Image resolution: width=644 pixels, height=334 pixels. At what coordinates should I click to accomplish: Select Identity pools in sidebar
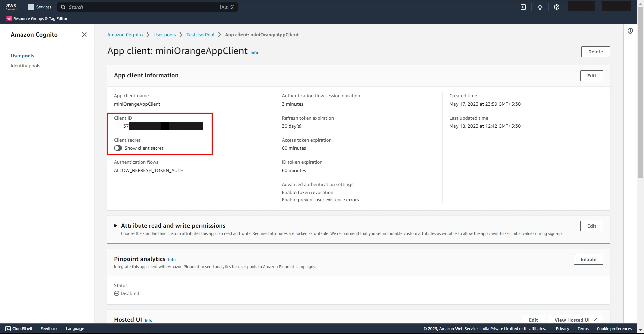25,66
